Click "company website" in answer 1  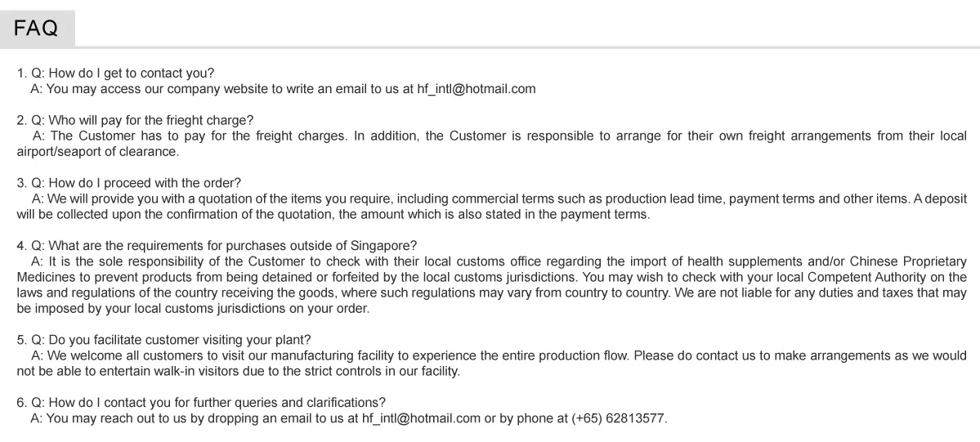click(219, 88)
